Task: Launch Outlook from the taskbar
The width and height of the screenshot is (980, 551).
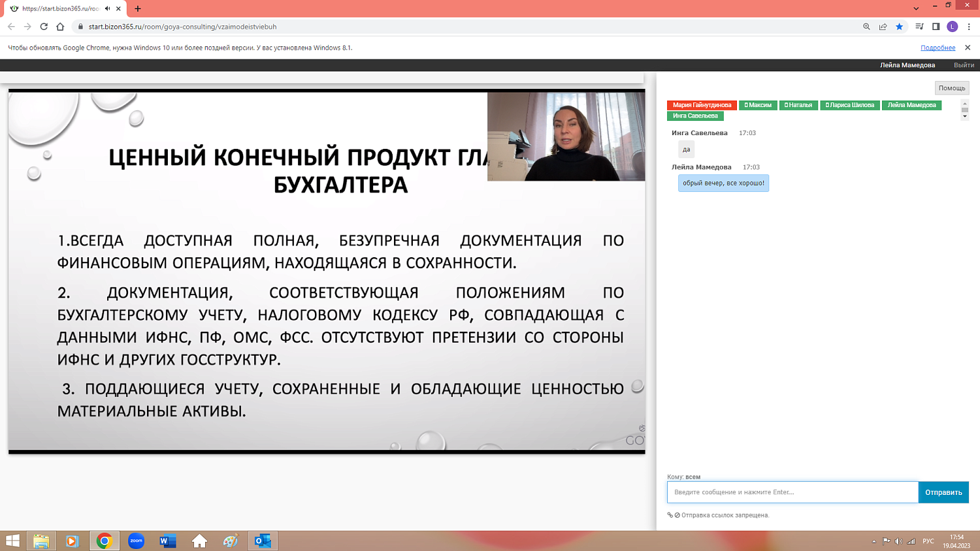Action: 261,541
